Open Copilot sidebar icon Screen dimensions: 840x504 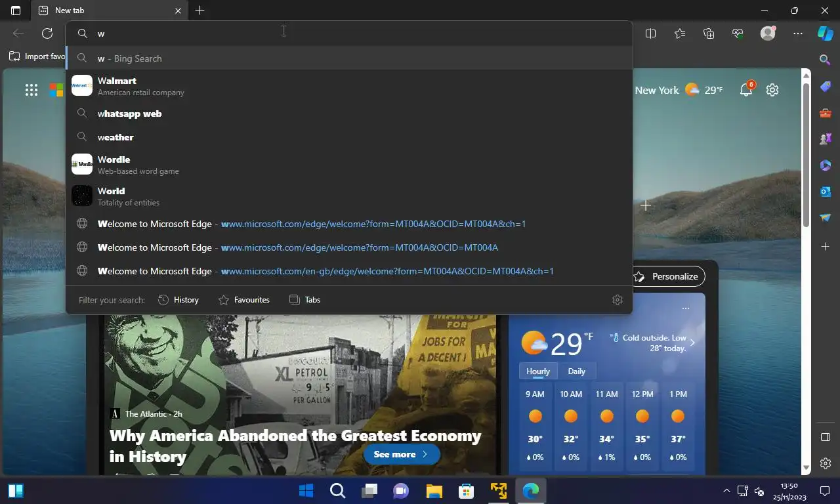pyautogui.click(x=825, y=33)
